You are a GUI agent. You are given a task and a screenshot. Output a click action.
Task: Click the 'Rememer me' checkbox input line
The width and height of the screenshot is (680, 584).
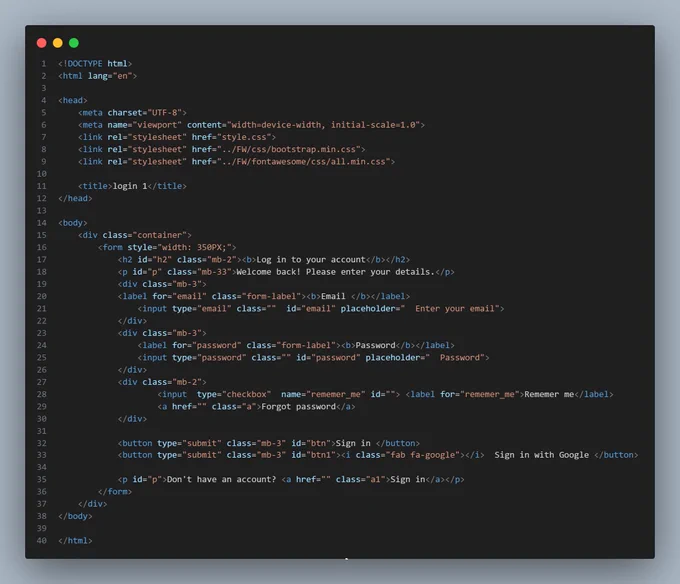(385, 394)
